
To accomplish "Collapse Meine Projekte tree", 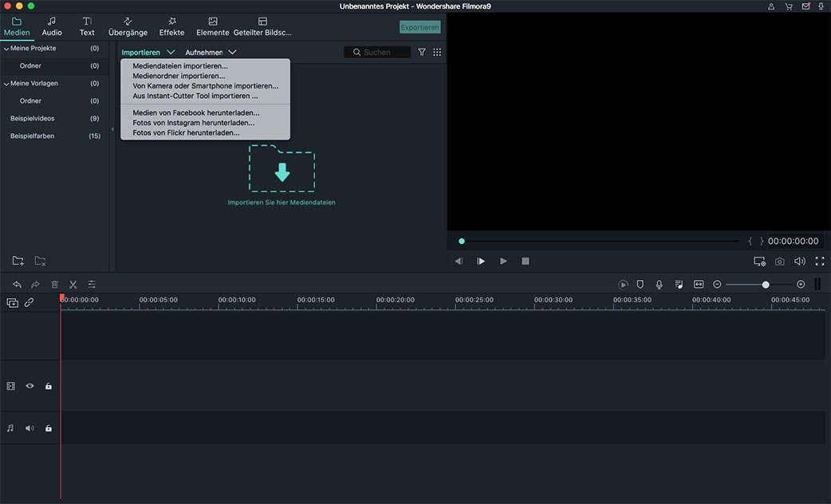I will [6, 48].
